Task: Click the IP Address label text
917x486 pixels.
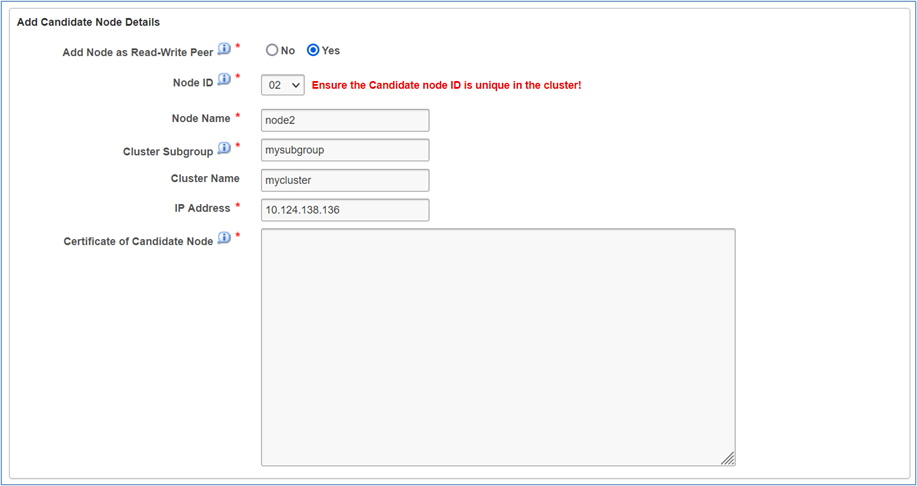Action: (202, 208)
